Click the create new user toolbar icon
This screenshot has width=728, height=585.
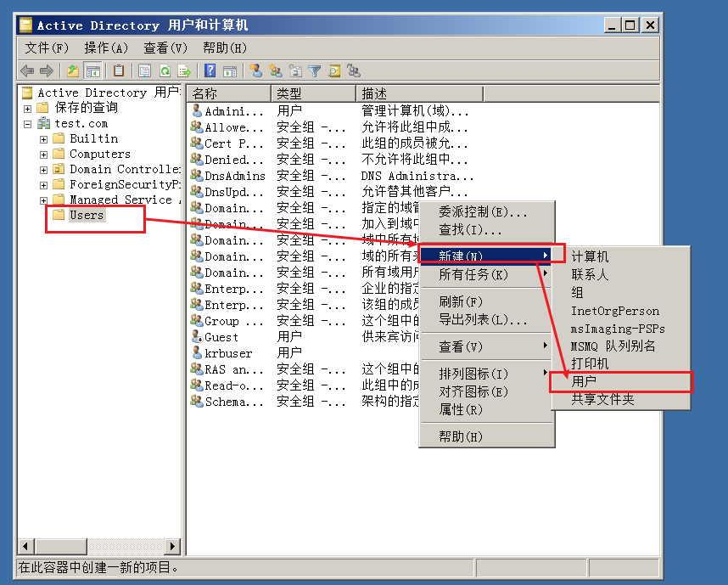(255, 71)
